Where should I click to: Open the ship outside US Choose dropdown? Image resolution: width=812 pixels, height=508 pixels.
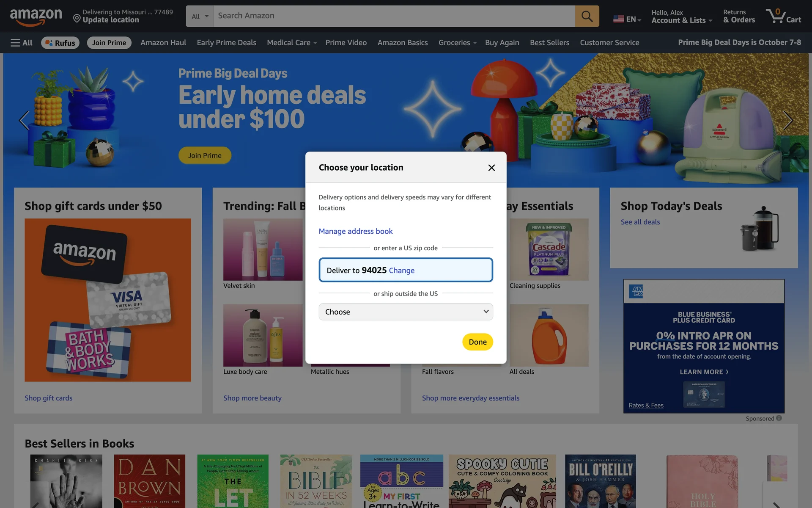[x=406, y=312]
